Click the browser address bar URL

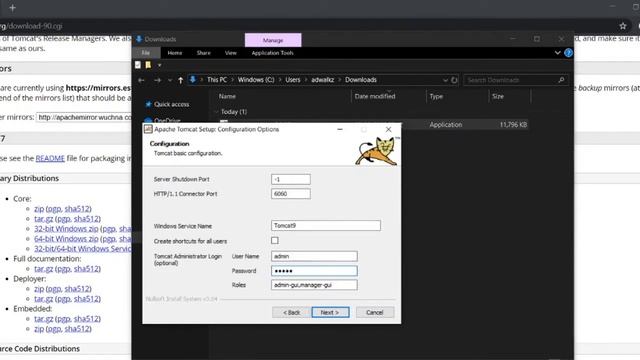[x=31, y=26]
